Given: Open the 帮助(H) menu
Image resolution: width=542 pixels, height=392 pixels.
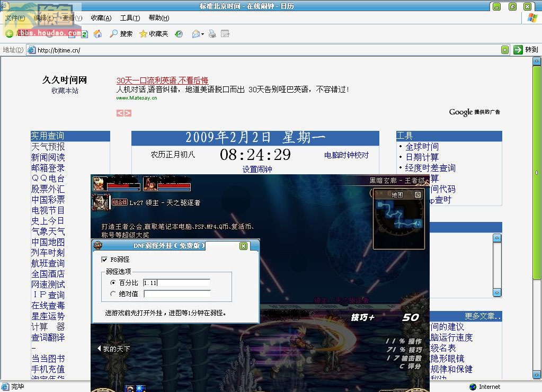Looking at the screenshot, I should (158, 18).
